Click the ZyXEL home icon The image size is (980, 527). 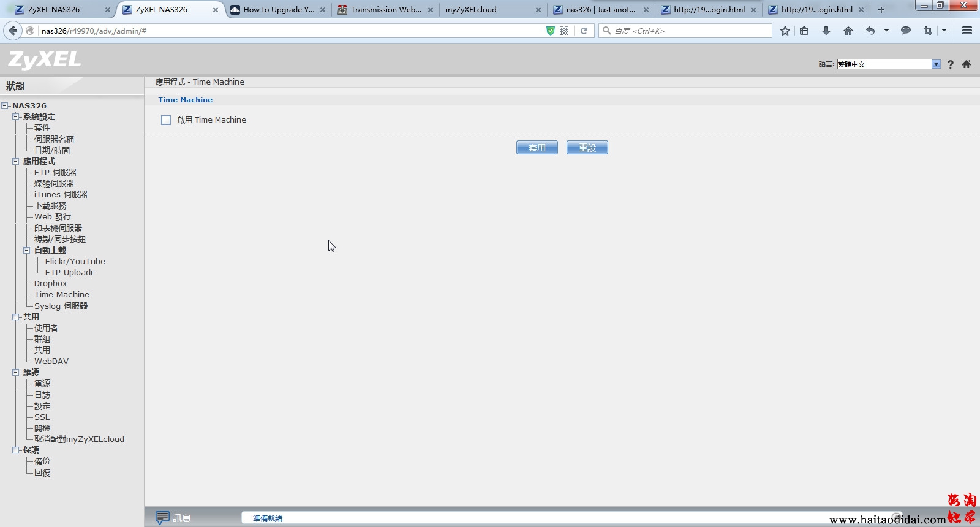click(x=967, y=64)
